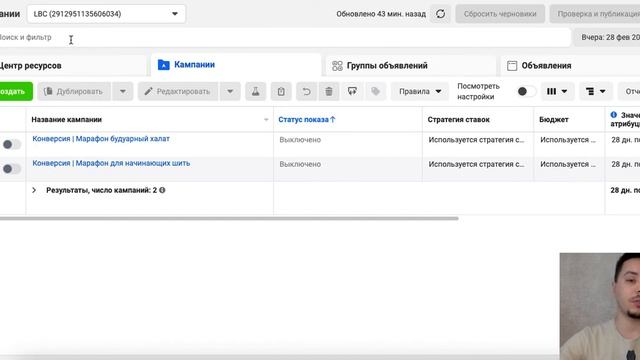Click the tag label icon in toolbar

pos(376,91)
